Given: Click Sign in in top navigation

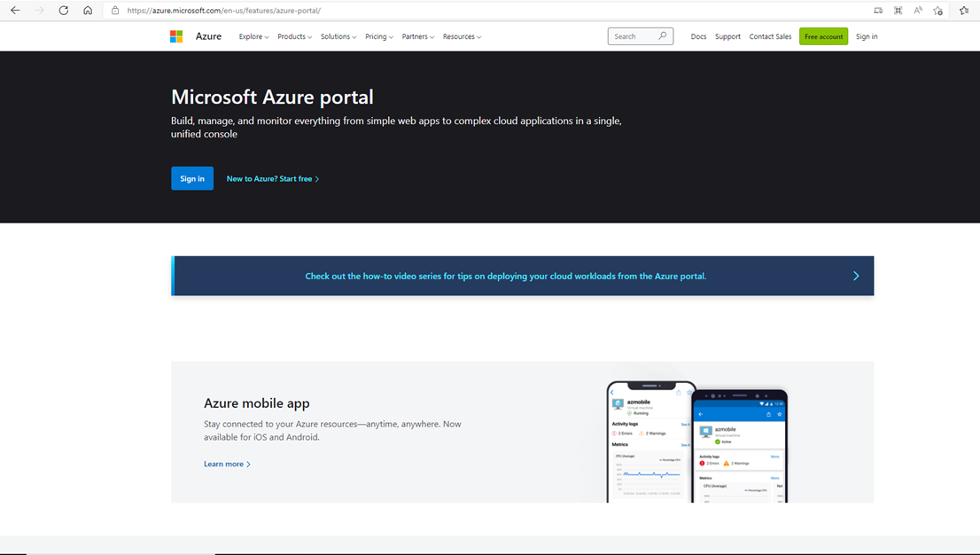Looking at the screenshot, I should (x=867, y=36).
